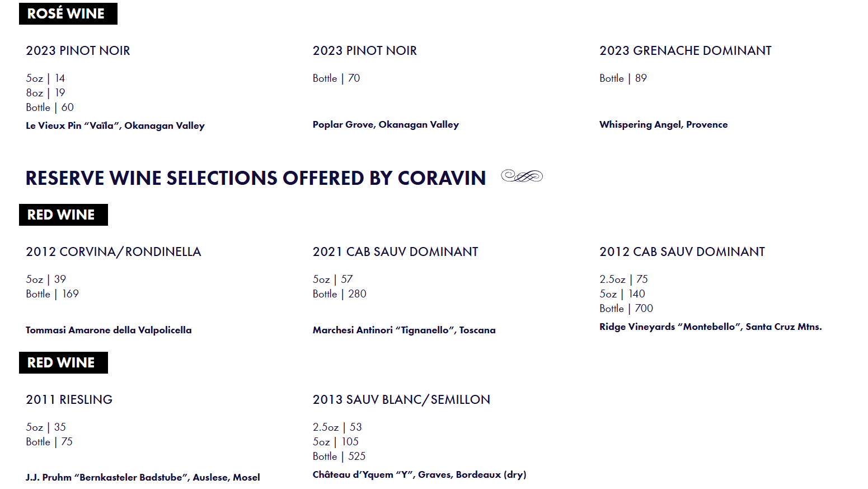Select the Bottle | 700 price line
This screenshot has width=868, height=489.
pos(626,309)
